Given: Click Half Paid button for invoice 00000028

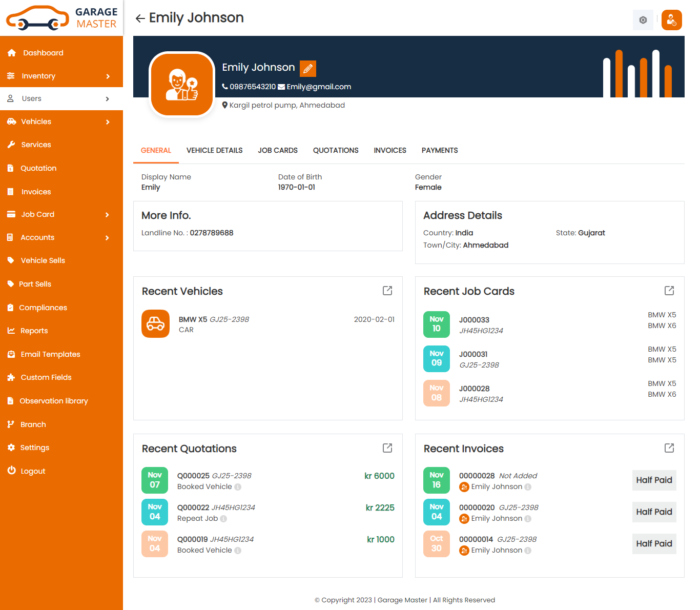Looking at the screenshot, I should click(x=654, y=480).
